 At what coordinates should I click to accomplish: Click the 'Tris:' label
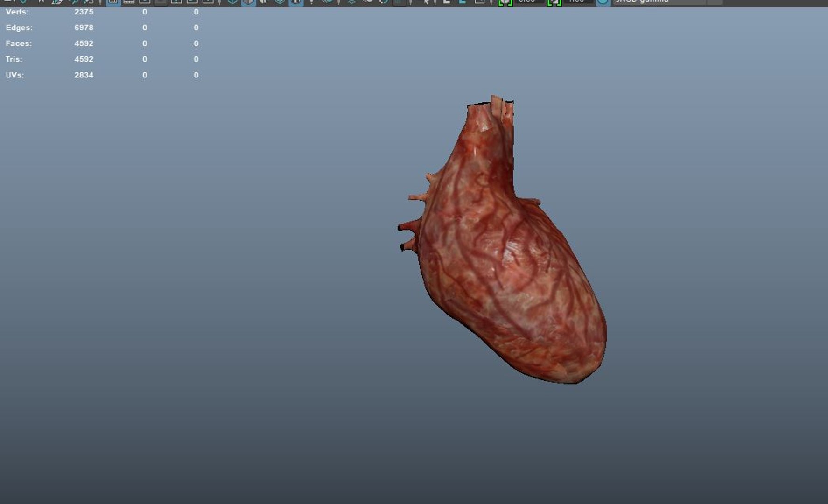[x=14, y=59]
